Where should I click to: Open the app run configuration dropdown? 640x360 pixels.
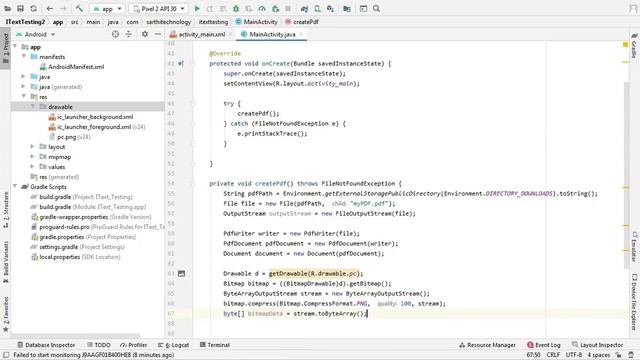click(x=107, y=9)
